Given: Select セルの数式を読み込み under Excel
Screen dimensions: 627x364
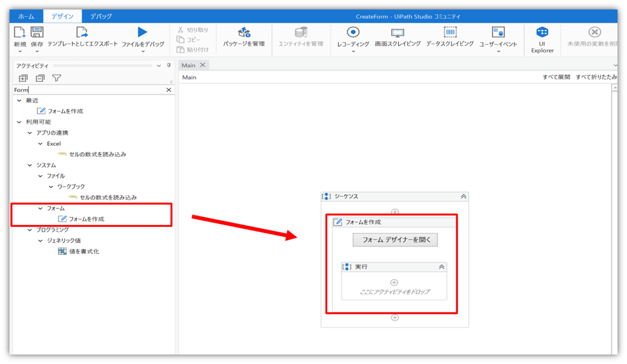Looking at the screenshot, I should click(92, 154).
